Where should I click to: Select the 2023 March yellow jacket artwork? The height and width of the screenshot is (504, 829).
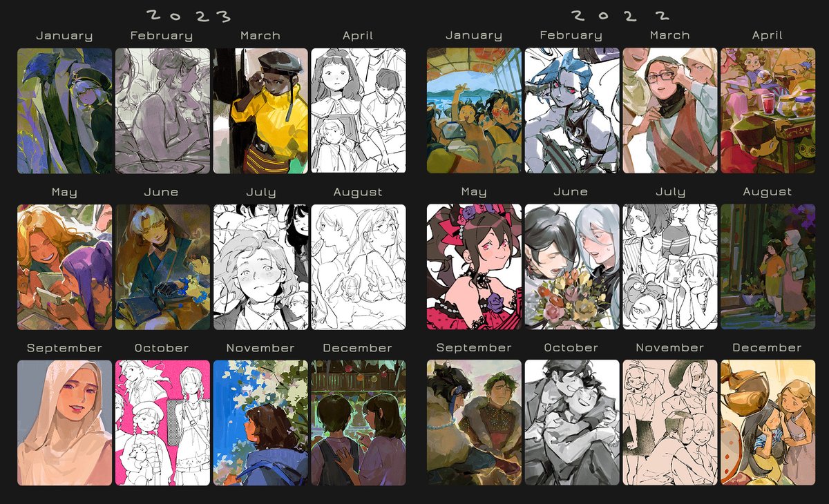click(x=260, y=110)
